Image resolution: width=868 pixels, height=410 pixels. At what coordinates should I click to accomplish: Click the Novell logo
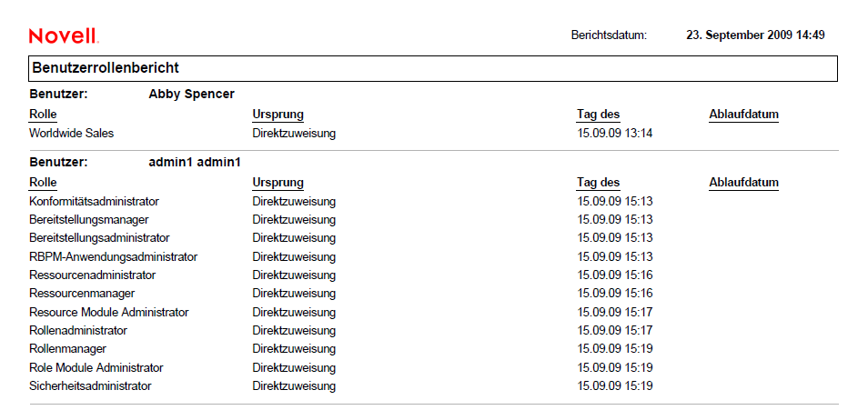coord(63,35)
